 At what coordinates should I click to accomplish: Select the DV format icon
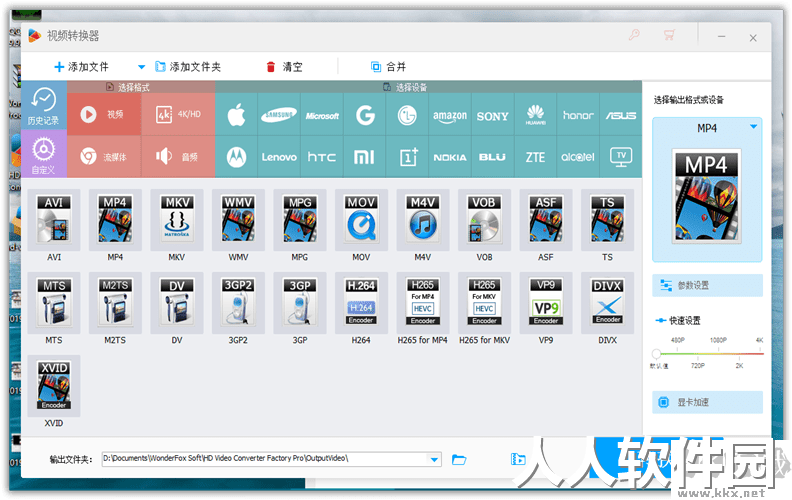click(x=177, y=303)
